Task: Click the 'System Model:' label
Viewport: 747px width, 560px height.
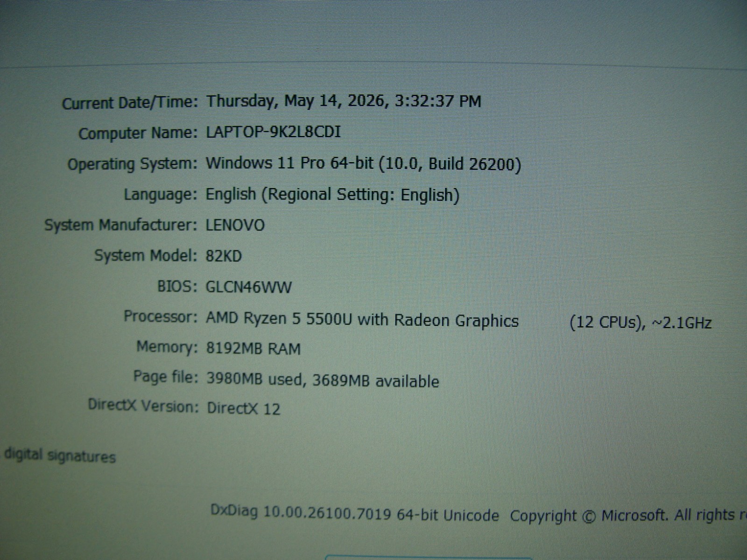Action: pyautogui.click(x=147, y=256)
